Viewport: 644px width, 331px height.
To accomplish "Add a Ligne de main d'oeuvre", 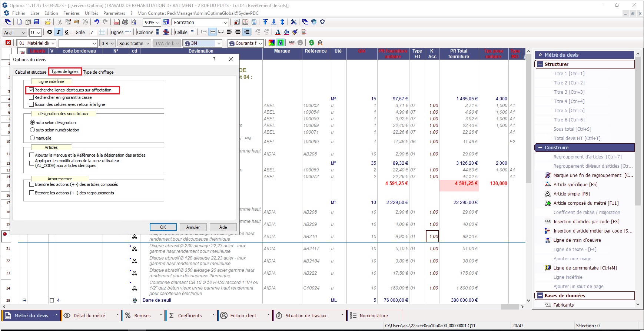I will 577,240.
